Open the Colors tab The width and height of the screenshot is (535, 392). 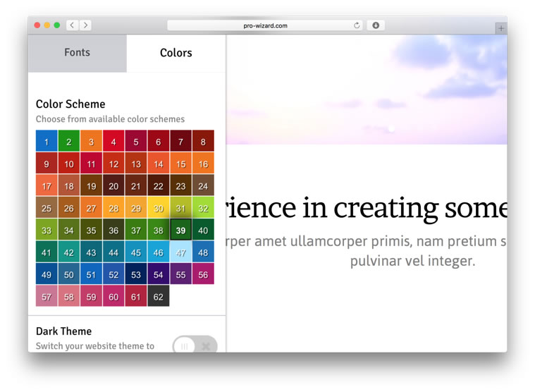(x=176, y=53)
